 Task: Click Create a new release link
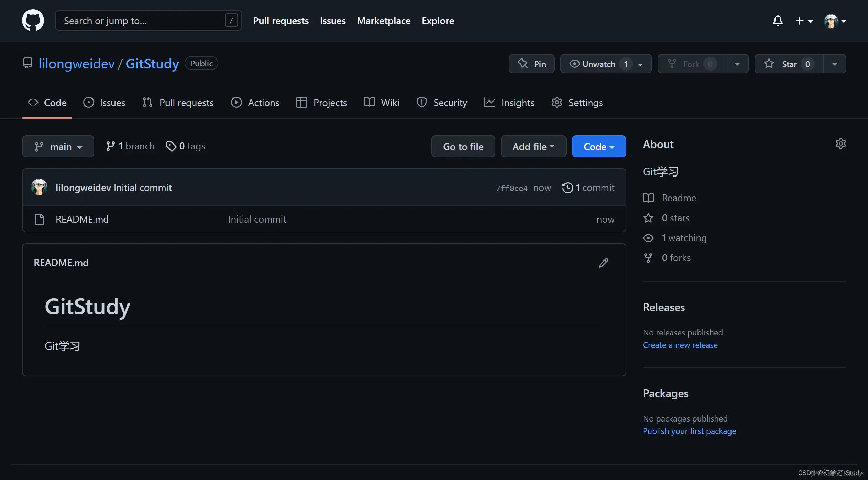(x=680, y=345)
